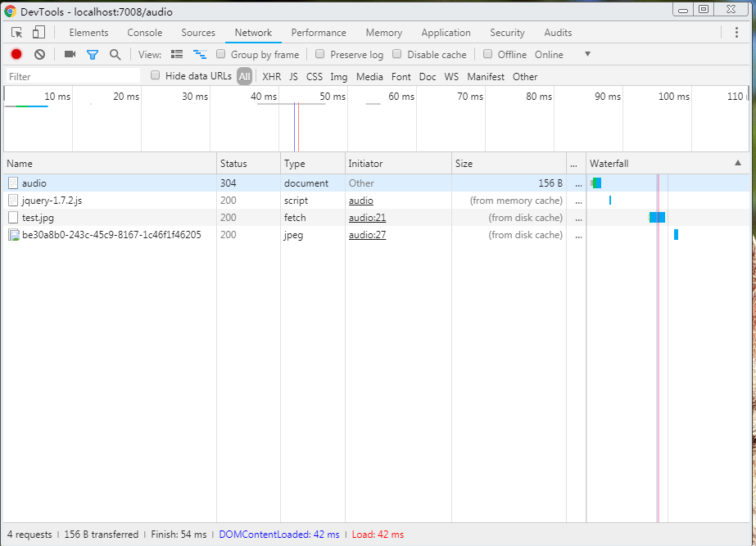Image resolution: width=756 pixels, height=546 pixels.
Task: Click the ellipsis column header
Action: point(576,164)
